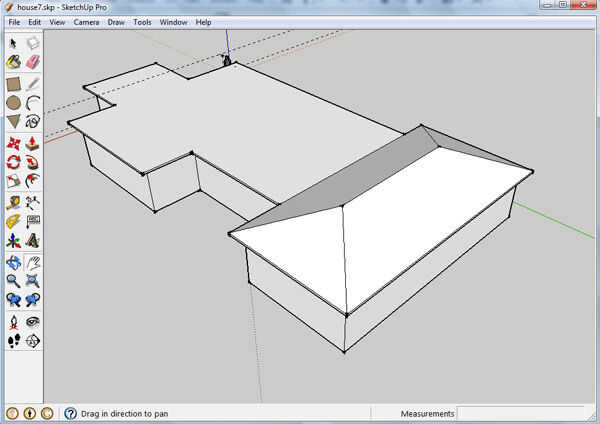The width and height of the screenshot is (600, 424).
Task: Click inside the Measurements input box
Action: click(x=521, y=414)
